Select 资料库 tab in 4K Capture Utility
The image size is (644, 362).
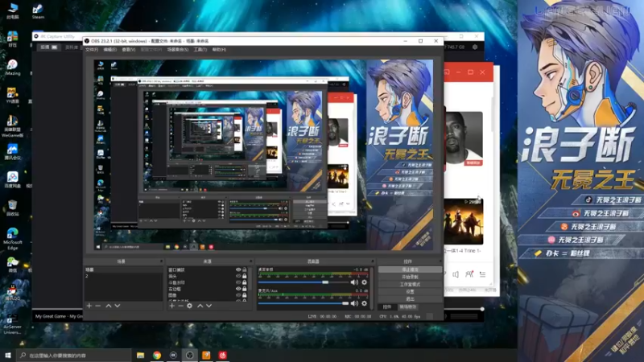[x=72, y=47]
